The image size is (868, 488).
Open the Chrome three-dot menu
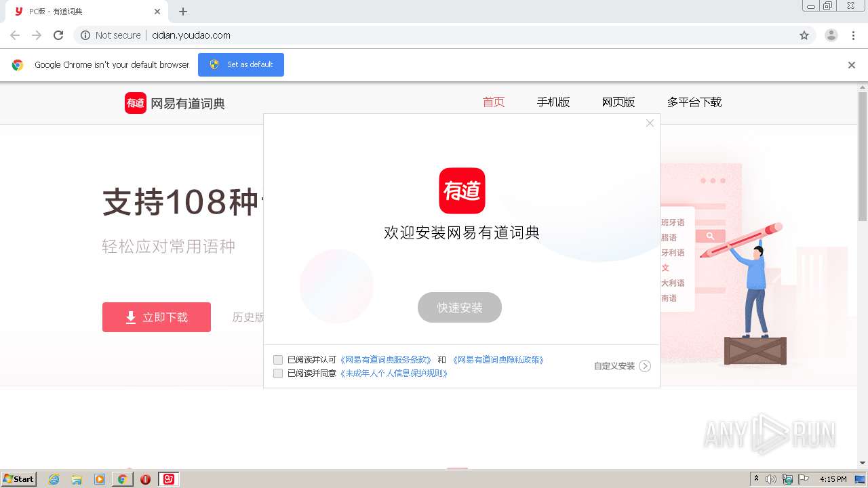click(x=853, y=35)
